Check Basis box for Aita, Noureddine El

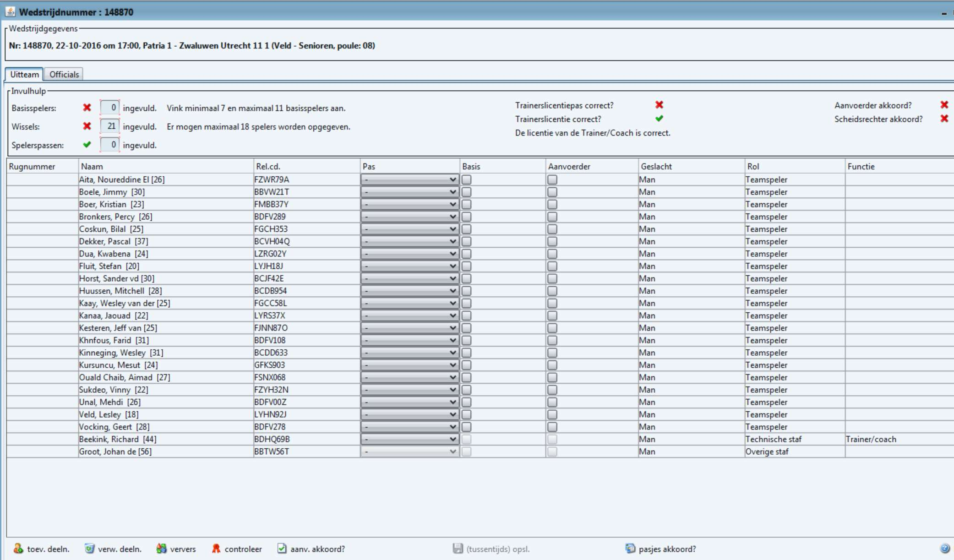(466, 179)
